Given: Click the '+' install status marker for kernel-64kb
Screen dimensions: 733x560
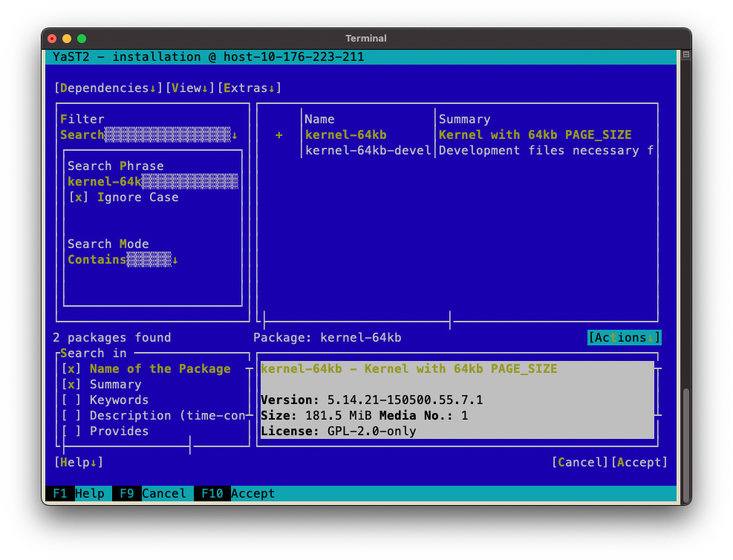Looking at the screenshot, I should pyautogui.click(x=279, y=135).
